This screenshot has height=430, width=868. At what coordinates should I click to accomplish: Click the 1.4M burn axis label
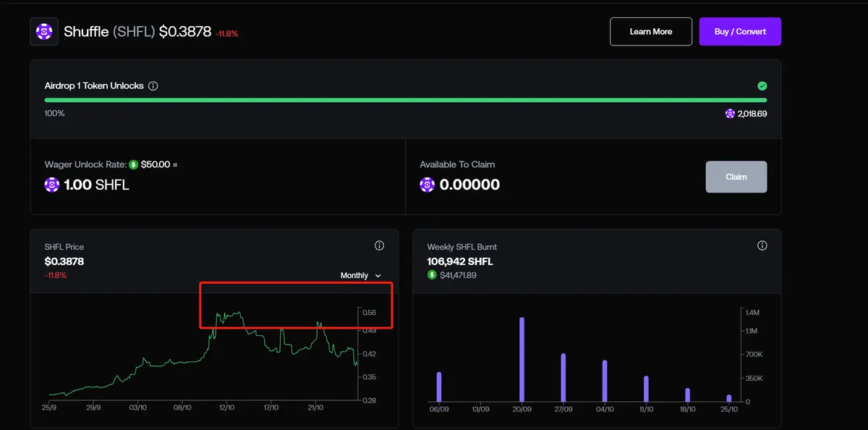pyautogui.click(x=752, y=312)
